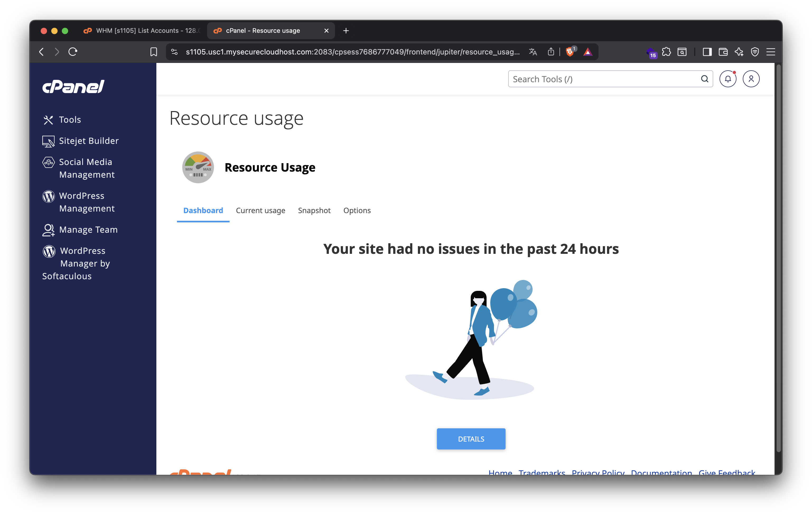Open the user account icon menu
Image resolution: width=812 pixels, height=514 pixels.
(751, 79)
